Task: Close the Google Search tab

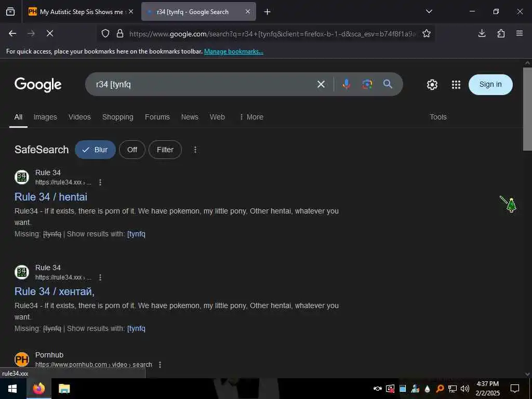Action: [x=248, y=11]
